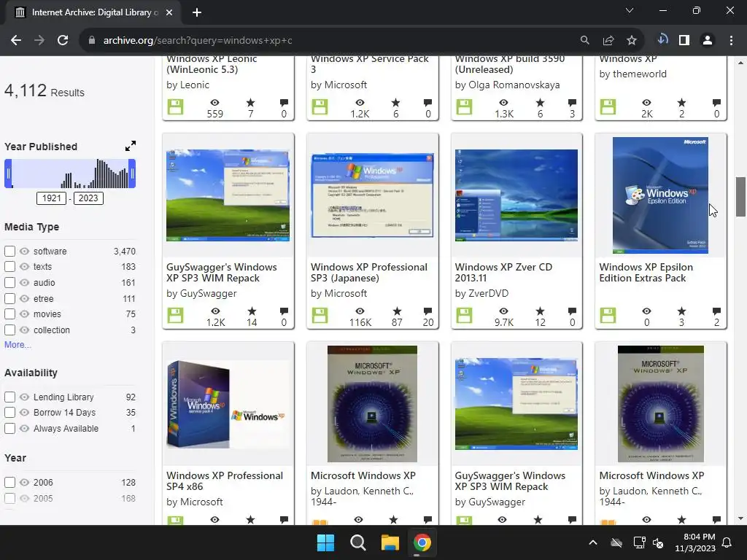Click the 2023 end year field
This screenshot has height=560, width=747.
coord(88,198)
